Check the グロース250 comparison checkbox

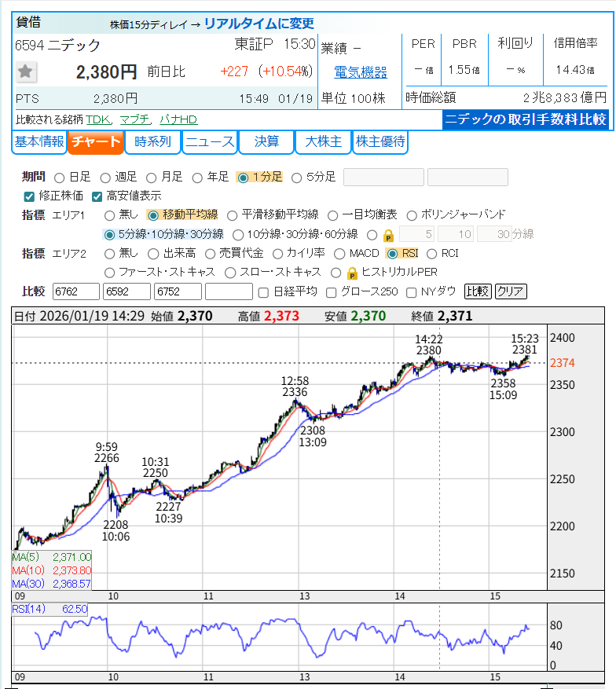point(332,293)
